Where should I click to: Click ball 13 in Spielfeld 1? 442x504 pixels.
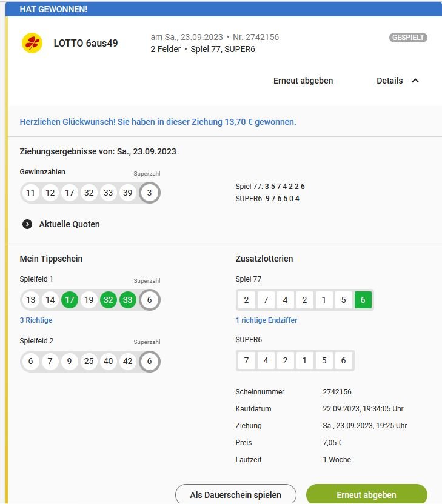pos(30,300)
